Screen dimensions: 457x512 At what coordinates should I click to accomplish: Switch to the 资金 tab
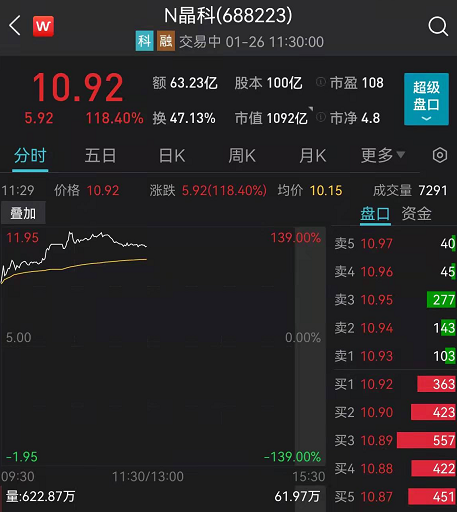pyautogui.click(x=417, y=214)
